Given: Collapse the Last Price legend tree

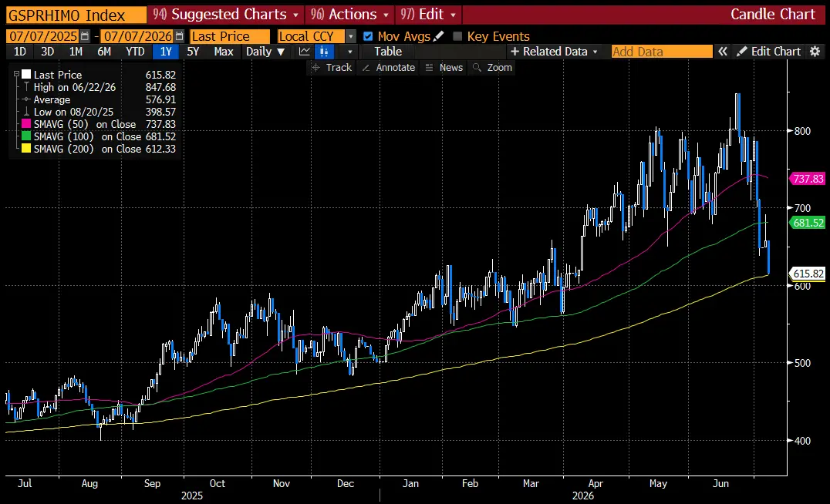Looking at the screenshot, I should (16, 75).
